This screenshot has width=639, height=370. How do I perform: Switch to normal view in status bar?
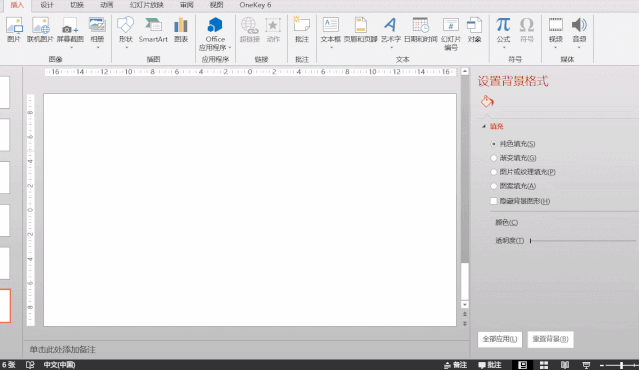point(522,365)
